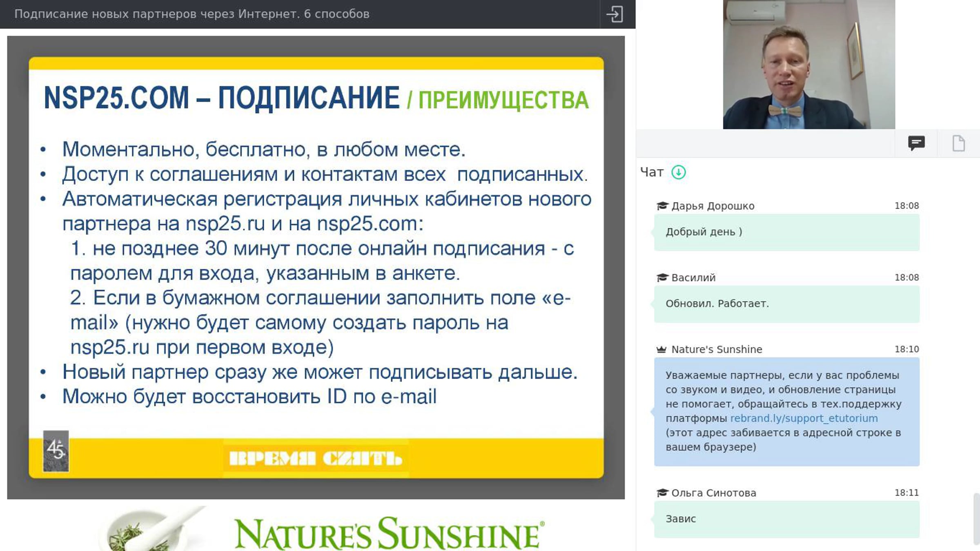Click the graduation cap icon beside Ольга Синотова
980x551 pixels.
click(662, 493)
